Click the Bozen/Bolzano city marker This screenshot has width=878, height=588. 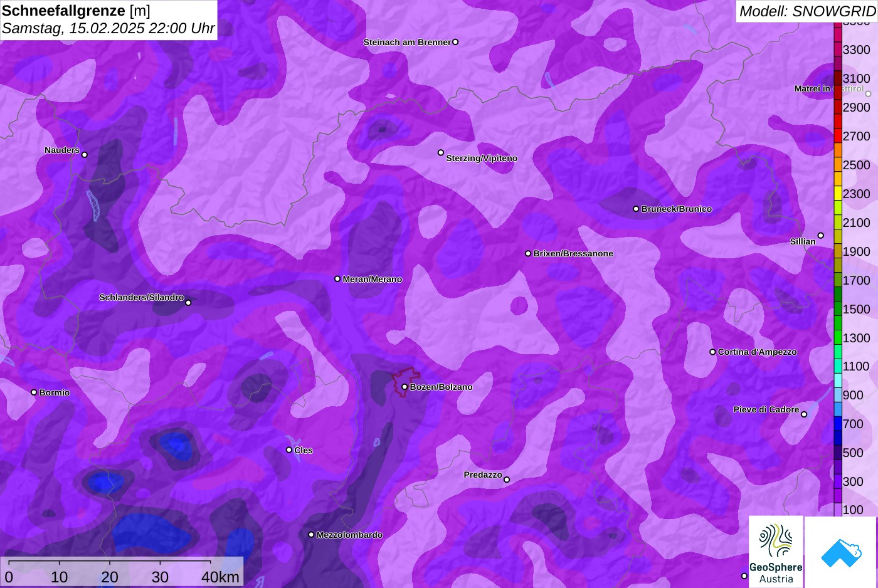pyautogui.click(x=405, y=387)
